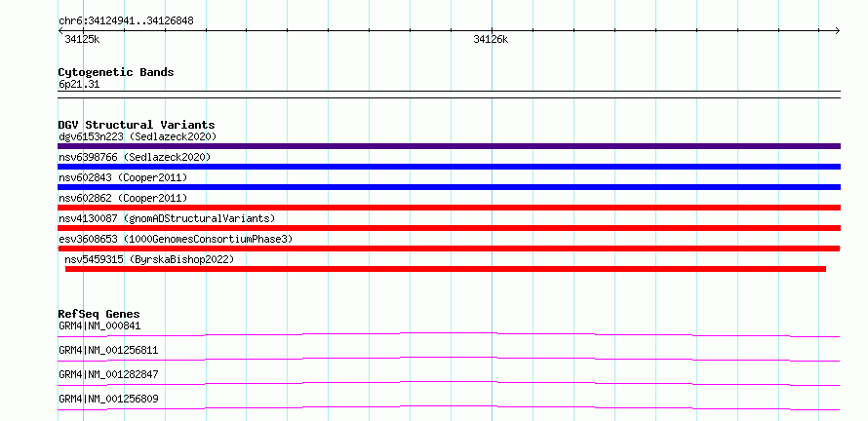
Task: Click the 34125k ruler tick label
Action: [x=82, y=39]
